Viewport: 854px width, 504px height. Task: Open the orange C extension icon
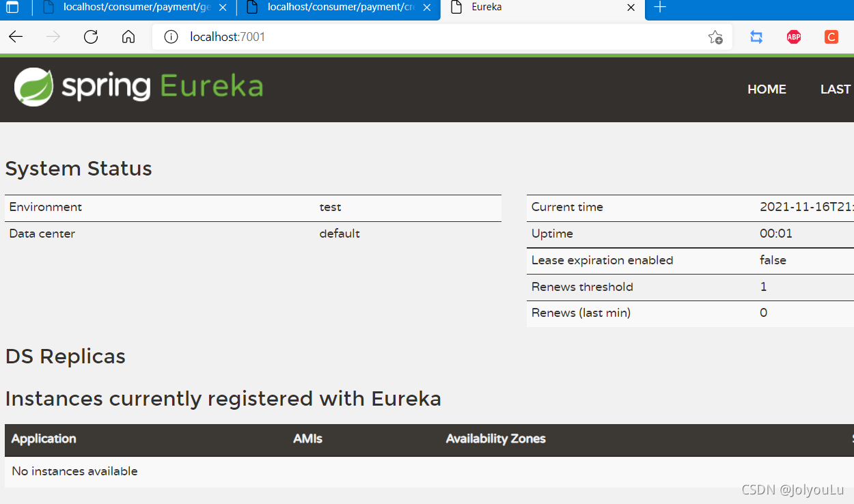[831, 37]
